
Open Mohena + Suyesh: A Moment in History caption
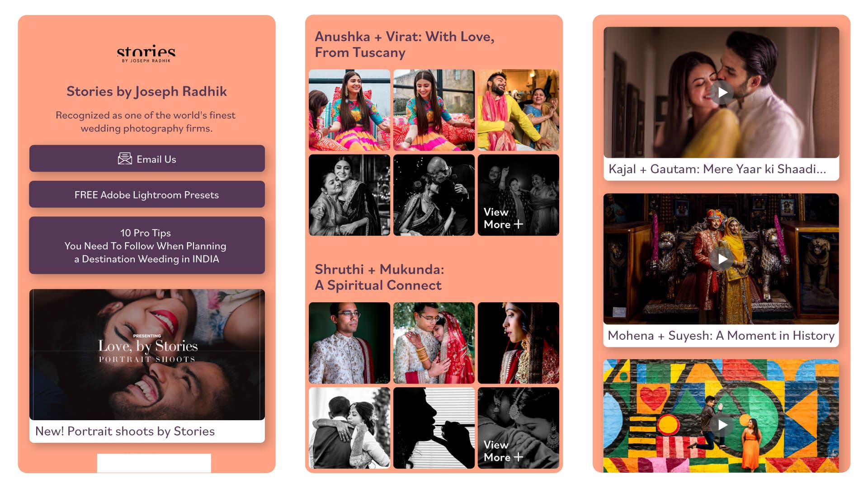click(721, 335)
